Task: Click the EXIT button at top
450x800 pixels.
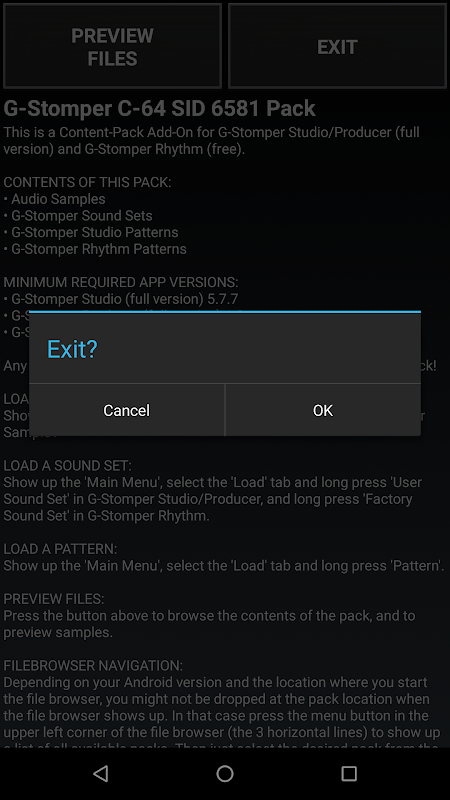Action: 337,46
